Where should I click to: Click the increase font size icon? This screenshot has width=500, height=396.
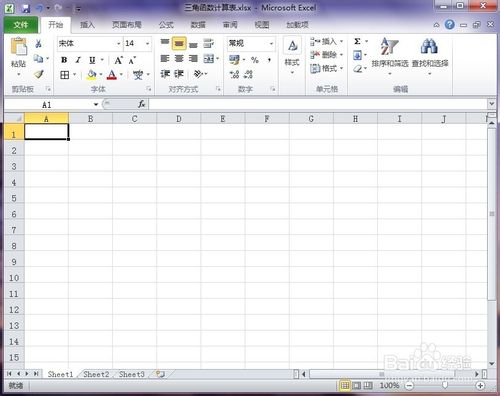[118, 60]
